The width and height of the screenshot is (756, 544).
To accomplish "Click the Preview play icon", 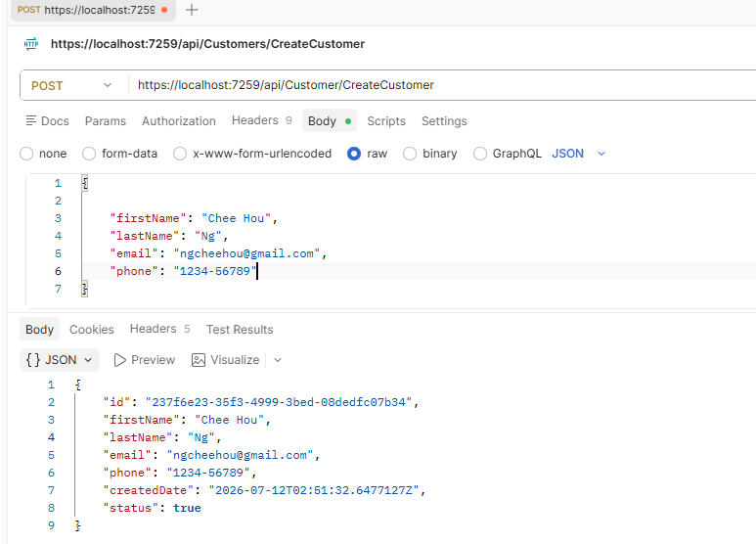I will click(119, 360).
